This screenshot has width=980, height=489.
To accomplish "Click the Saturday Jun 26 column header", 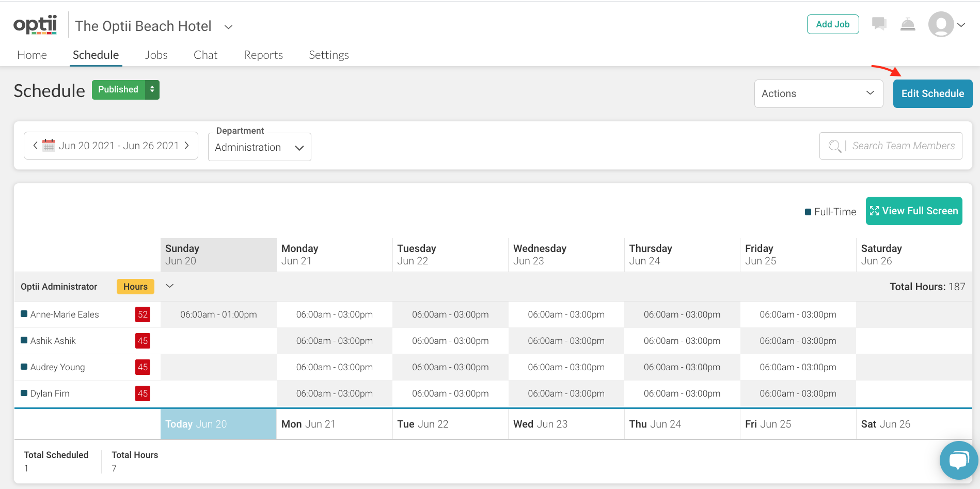I will click(914, 255).
